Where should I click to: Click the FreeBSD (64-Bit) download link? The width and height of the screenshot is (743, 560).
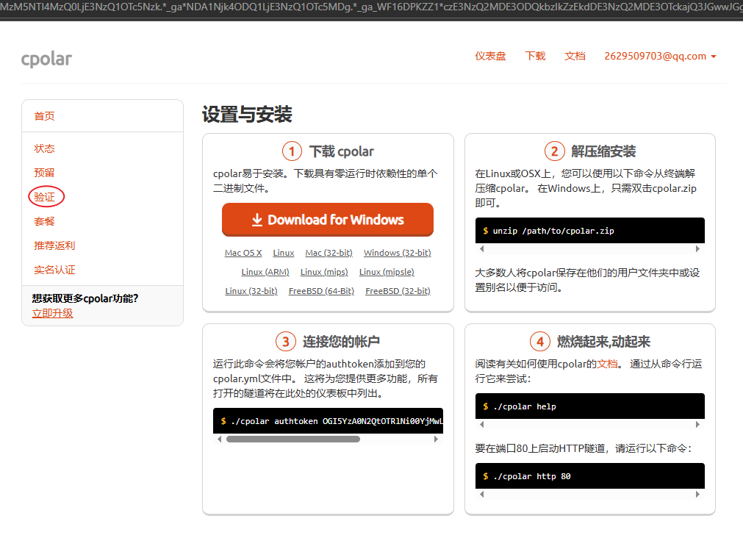[321, 291]
